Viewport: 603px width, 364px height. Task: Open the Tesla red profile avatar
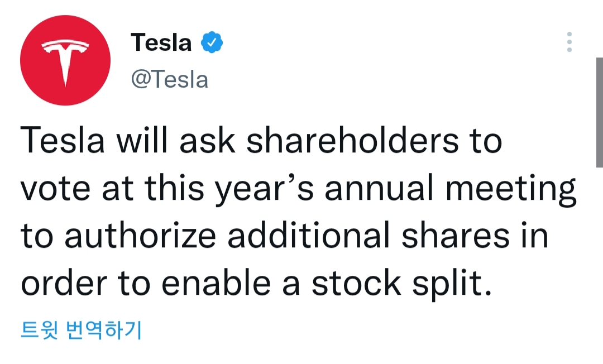pyautogui.click(x=65, y=60)
